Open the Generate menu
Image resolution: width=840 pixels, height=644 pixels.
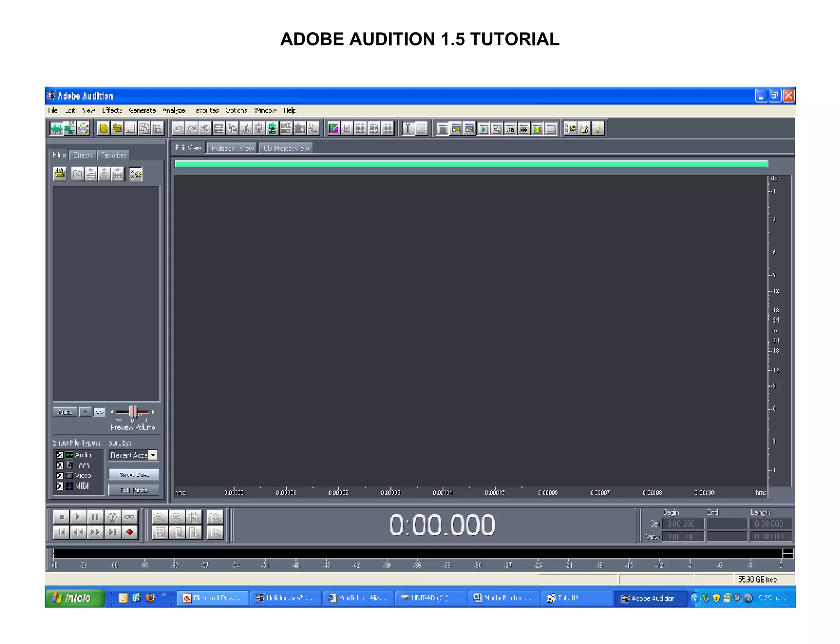142,110
